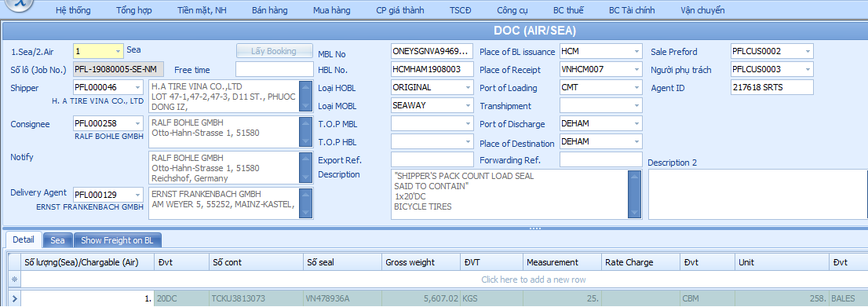Click the HBL No. input field
The width and height of the screenshot is (868, 307).
click(432, 69)
